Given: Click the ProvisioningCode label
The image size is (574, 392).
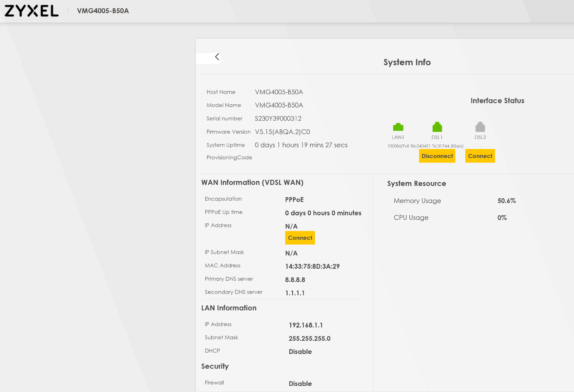Looking at the screenshot, I should tap(229, 158).
